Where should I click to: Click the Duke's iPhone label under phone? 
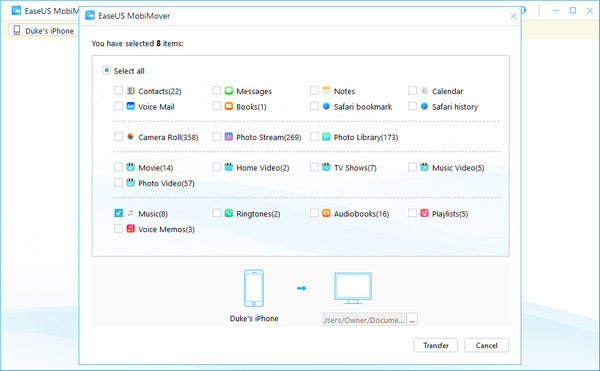pyautogui.click(x=254, y=318)
